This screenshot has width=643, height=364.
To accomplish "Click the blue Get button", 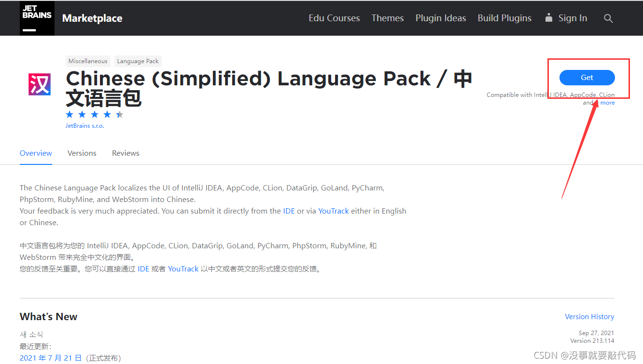I will click(587, 78).
